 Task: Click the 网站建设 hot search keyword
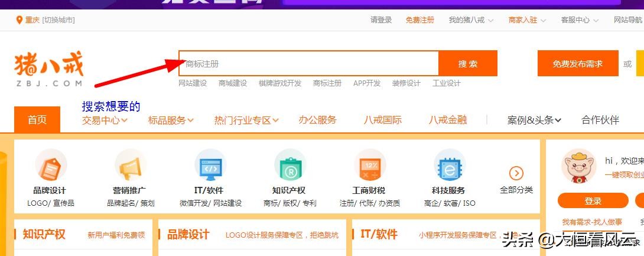pyautogui.click(x=193, y=83)
